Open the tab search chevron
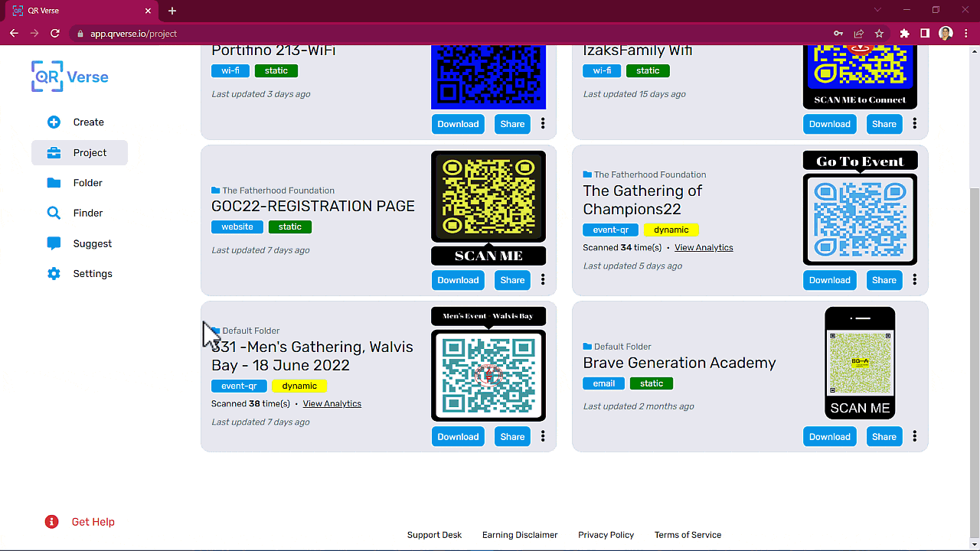This screenshot has width=980, height=551. [877, 10]
